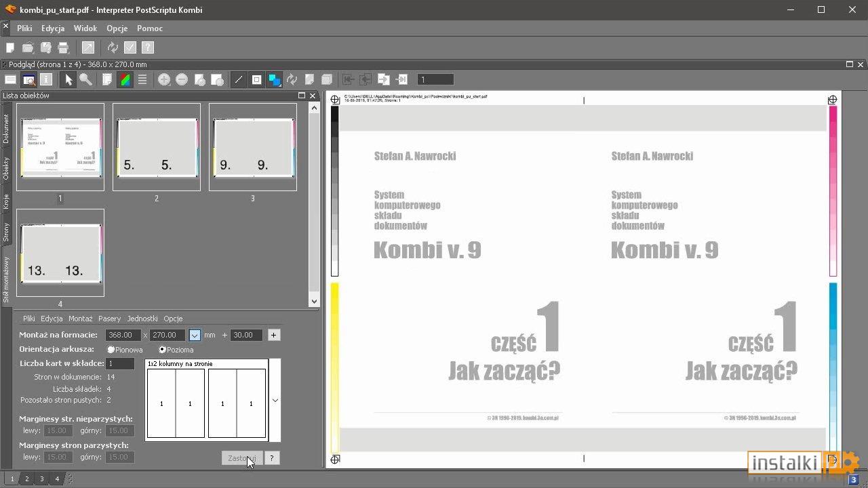Image resolution: width=868 pixels, height=488 pixels.
Task: Click the export arrow icon
Action: [x=88, y=47]
